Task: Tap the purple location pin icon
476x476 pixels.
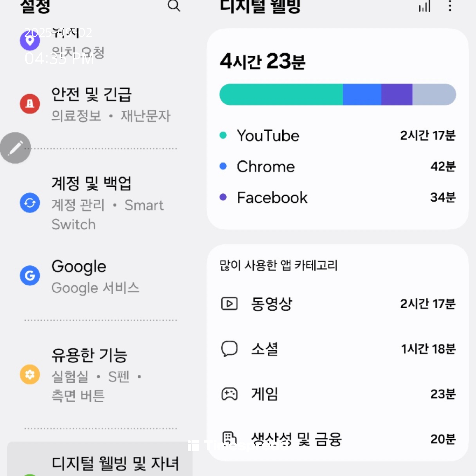Action: 30,40
